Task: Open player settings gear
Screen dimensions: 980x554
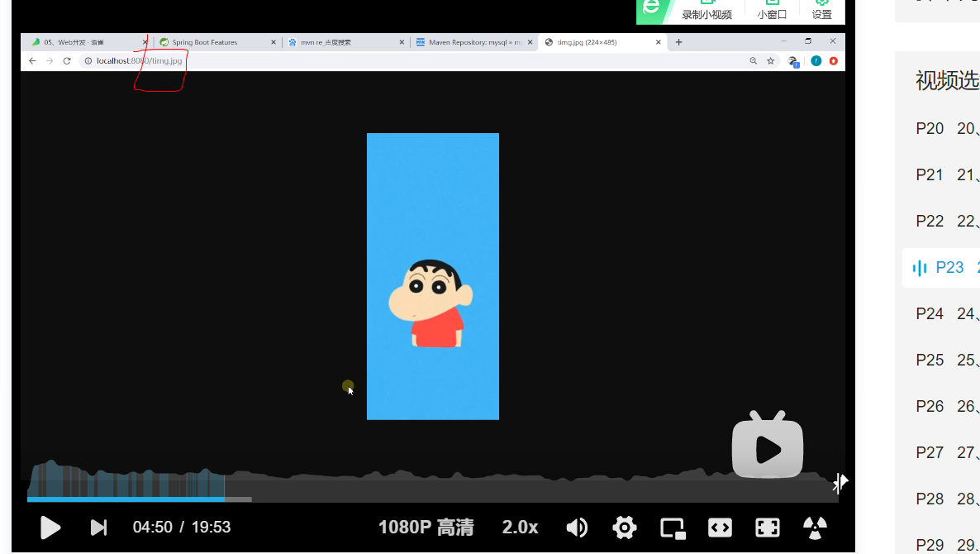Action: (625, 528)
